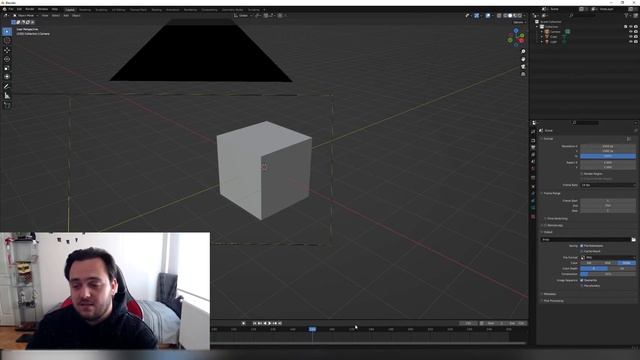Toggle viewport overlays button
640x360 pixels.
pos(488,16)
